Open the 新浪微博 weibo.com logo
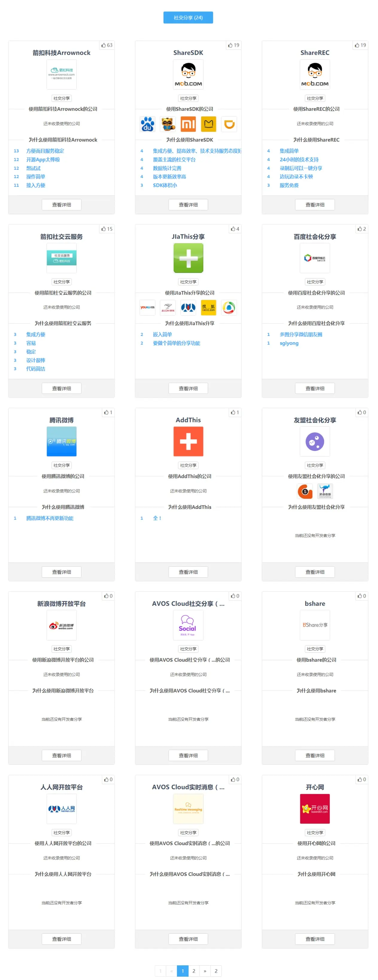Image resolution: width=378 pixels, height=980 pixels. click(62, 625)
